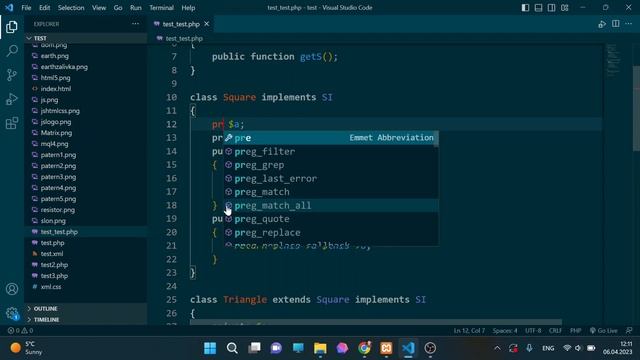Image resolution: width=640 pixels, height=360 pixels.
Task: Select the test_test.php editor tab
Action: (x=181, y=24)
